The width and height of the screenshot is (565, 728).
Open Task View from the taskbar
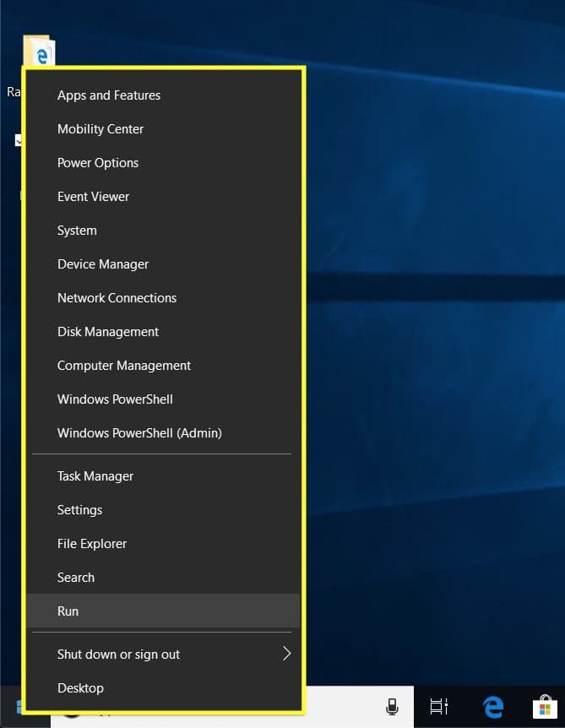(x=438, y=707)
